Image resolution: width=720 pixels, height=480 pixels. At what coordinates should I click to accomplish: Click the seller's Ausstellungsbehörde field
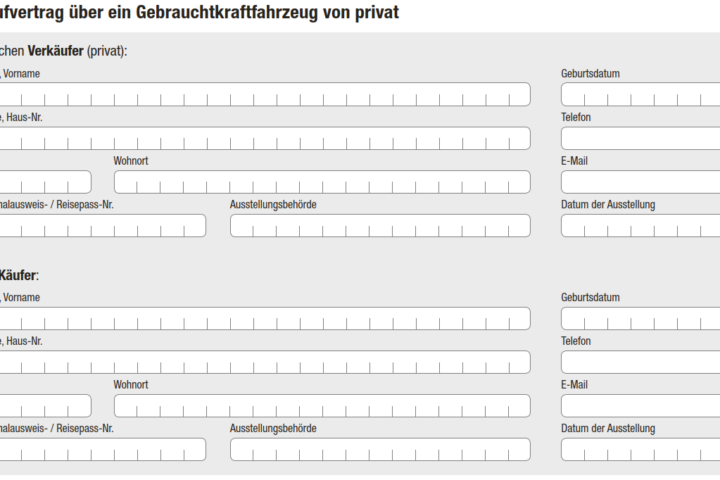coord(380,226)
